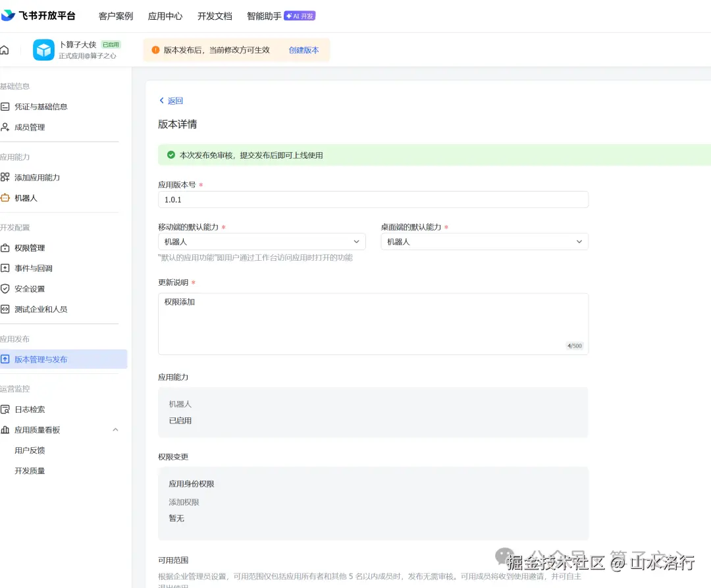711x588 pixels.
Task: Click the 卜算子大侠 app cube icon
Action: click(x=43, y=50)
